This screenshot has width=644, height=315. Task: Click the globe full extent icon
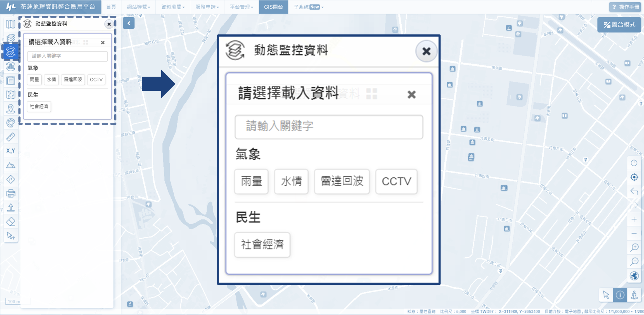[x=634, y=276]
